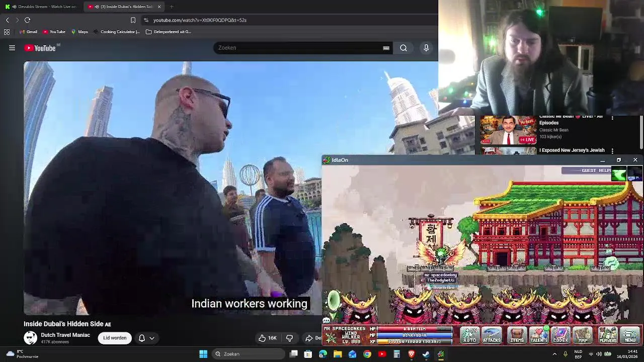Go to the YouTube home logo
Viewport: 644px width, 362px height.
pos(40,48)
